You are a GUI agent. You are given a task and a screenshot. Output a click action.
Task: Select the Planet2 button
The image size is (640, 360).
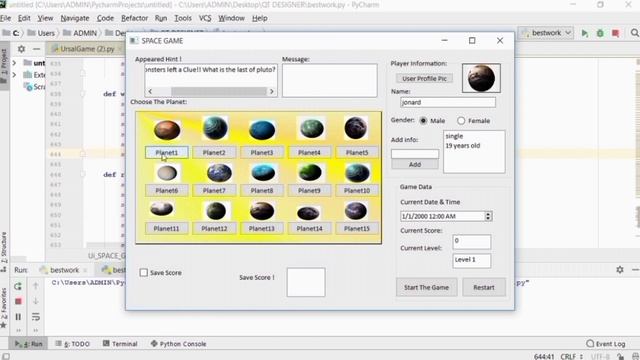tap(214, 152)
